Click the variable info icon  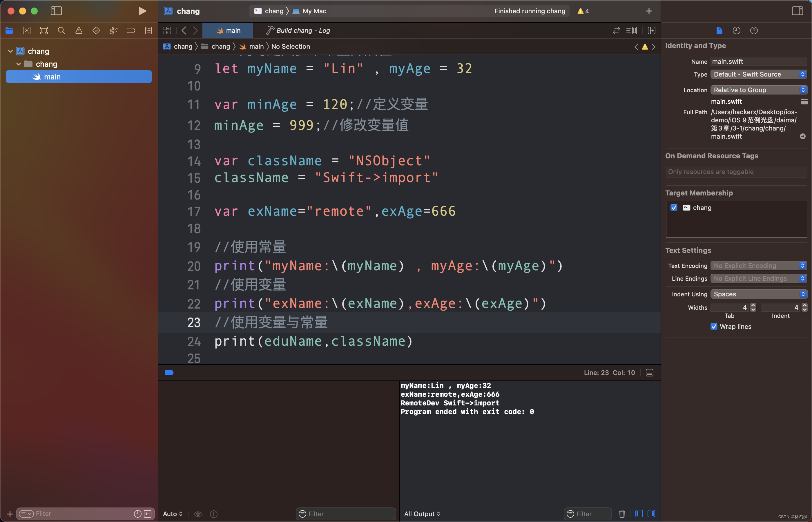tap(213, 514)
